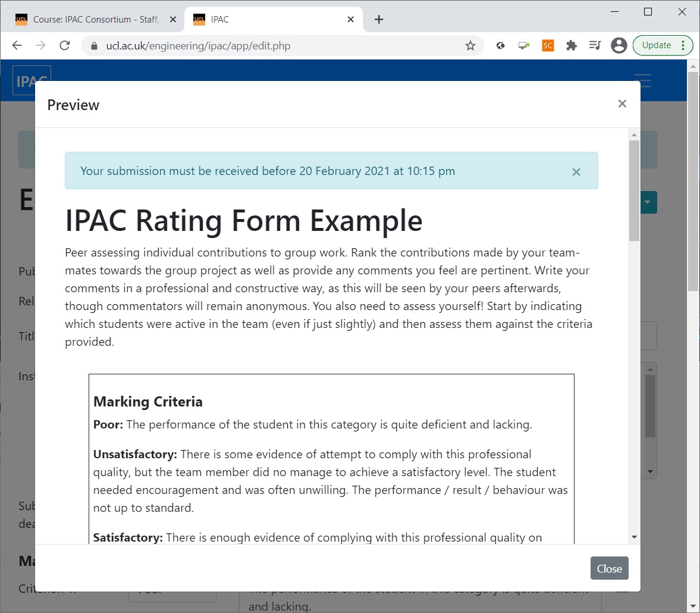Dismiss the submission deadline alert

576,172
